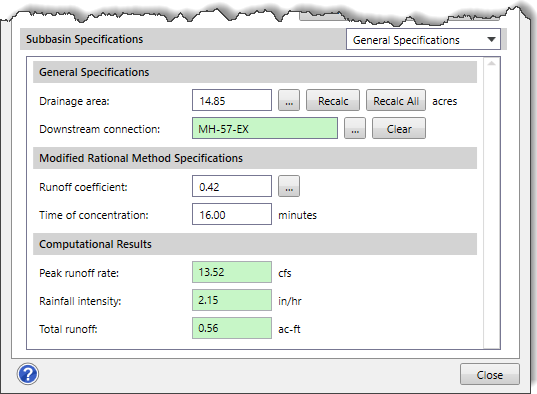Click the minutes unit label
537x394 pixels.
click(x=297, y=215)
